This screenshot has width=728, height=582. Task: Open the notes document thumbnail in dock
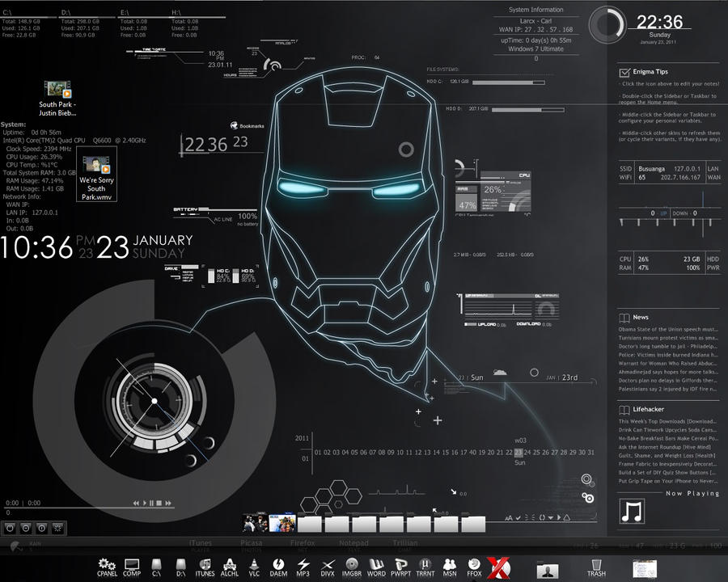click(645, 569)
